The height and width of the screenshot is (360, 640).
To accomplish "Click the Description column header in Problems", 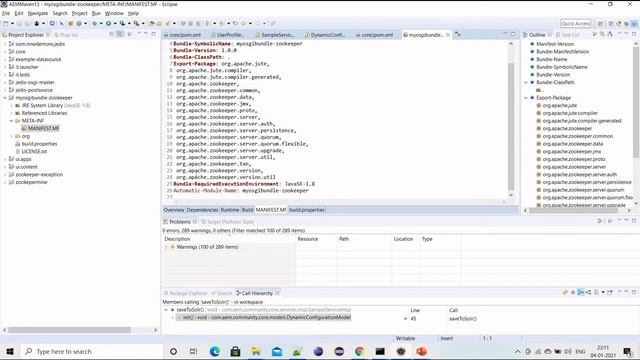I will pos(228,239).
